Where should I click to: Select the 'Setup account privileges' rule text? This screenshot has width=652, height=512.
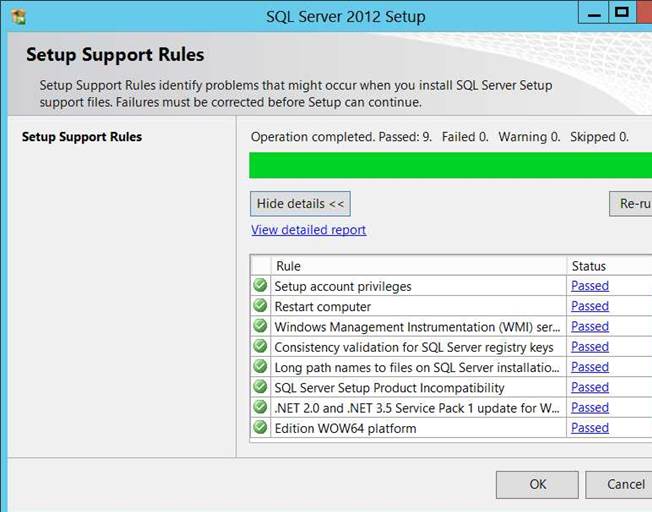tap(343, 286)
